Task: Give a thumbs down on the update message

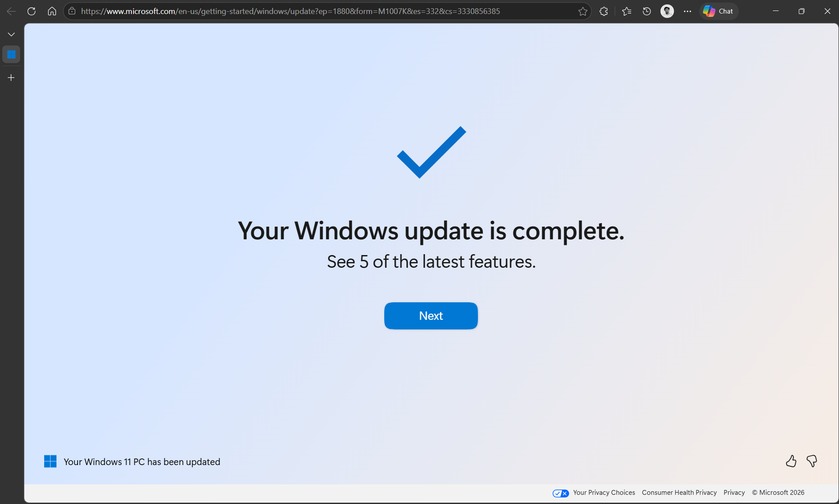Action: (x=812, y=461)
